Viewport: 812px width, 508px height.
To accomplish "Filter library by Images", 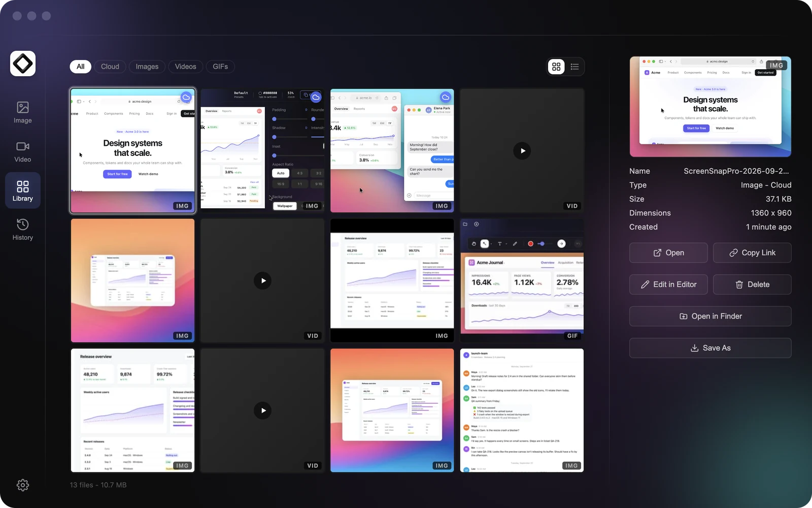I will tap(147, 67).
